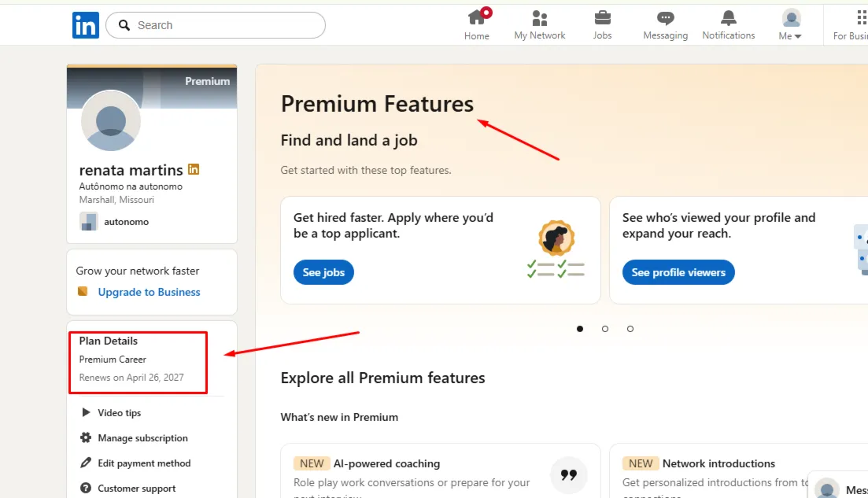Open the For Business apps grid icon

pos(862,18)
